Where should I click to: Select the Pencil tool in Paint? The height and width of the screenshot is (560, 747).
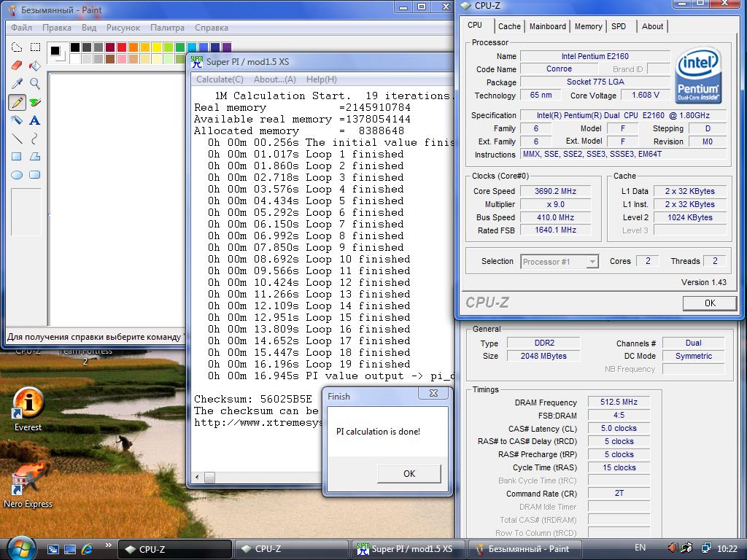17,102
